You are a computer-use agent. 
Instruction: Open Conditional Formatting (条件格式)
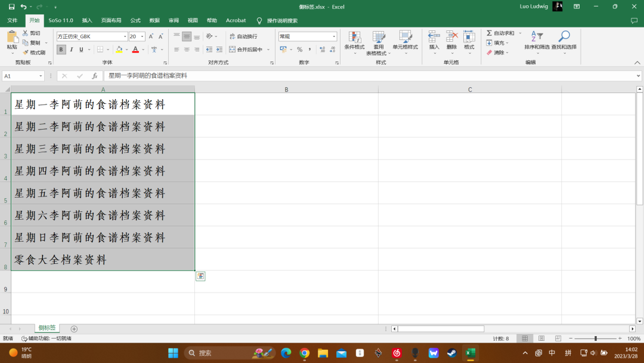tap(354, 42)
